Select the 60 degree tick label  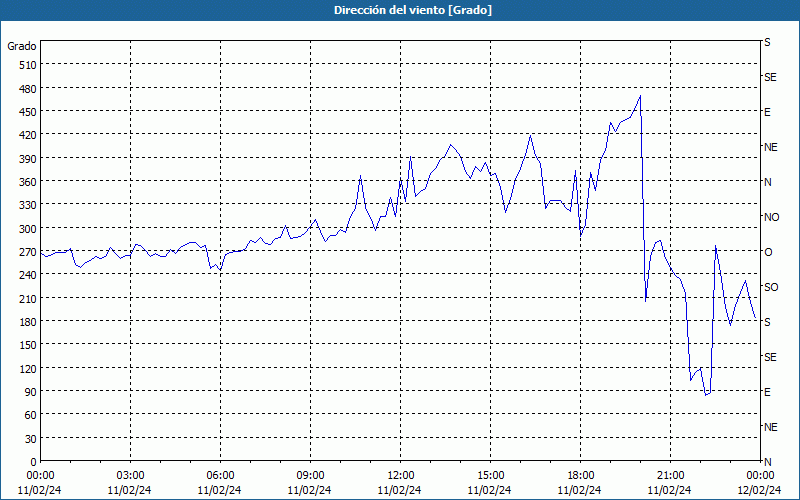coord(31,415)
